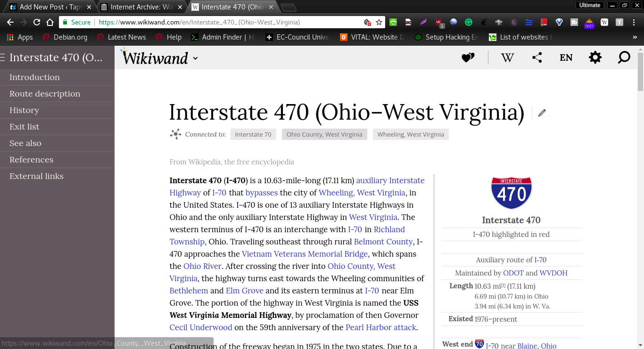Show more bookmarks with the chevron
Image resolution: width=644 pixels, height=349 pixels.
635,37
